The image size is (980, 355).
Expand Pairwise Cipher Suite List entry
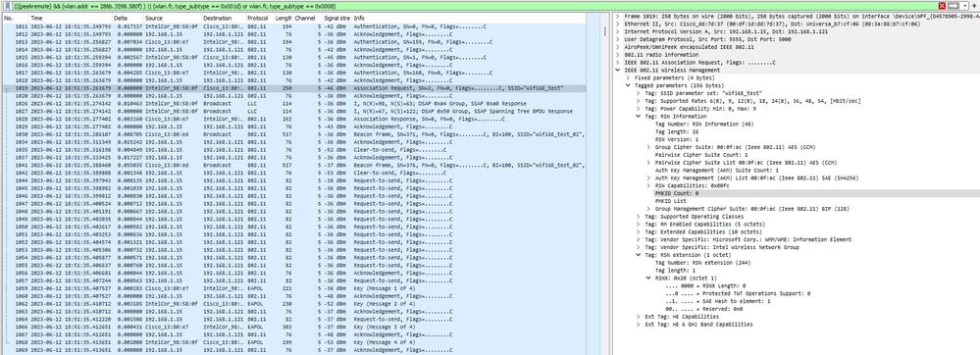[648, 163]
